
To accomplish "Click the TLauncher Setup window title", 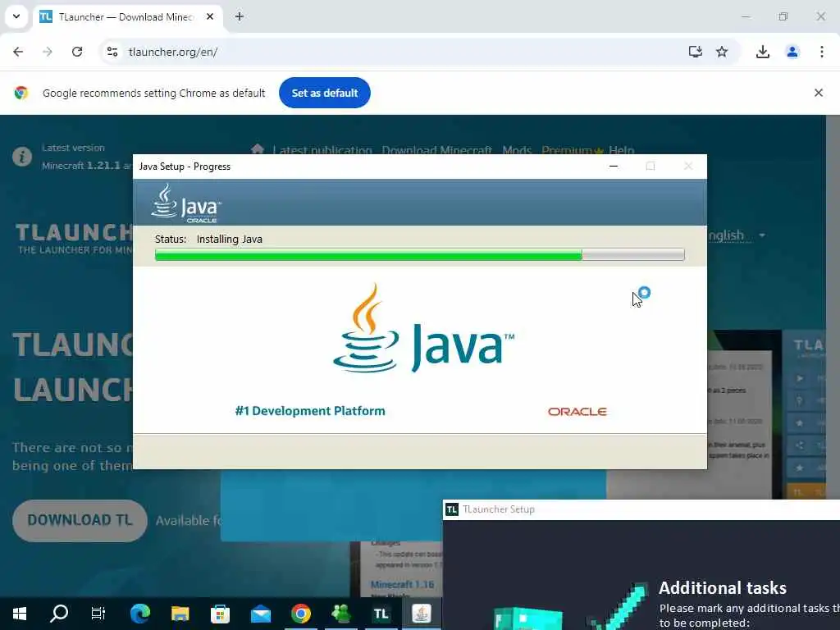I will click(499, 509).
